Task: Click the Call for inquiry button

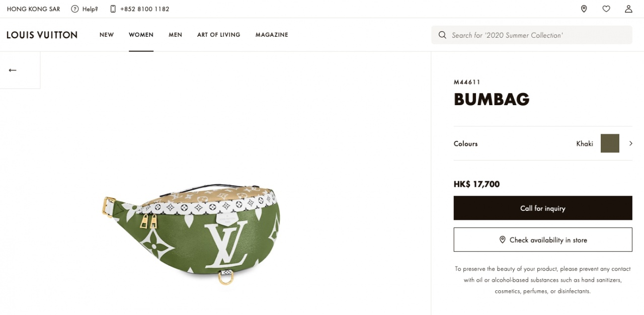Action: (543, 208)
